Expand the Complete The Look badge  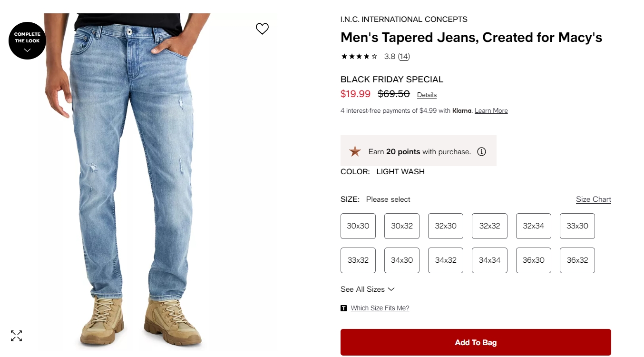(27, 40)
